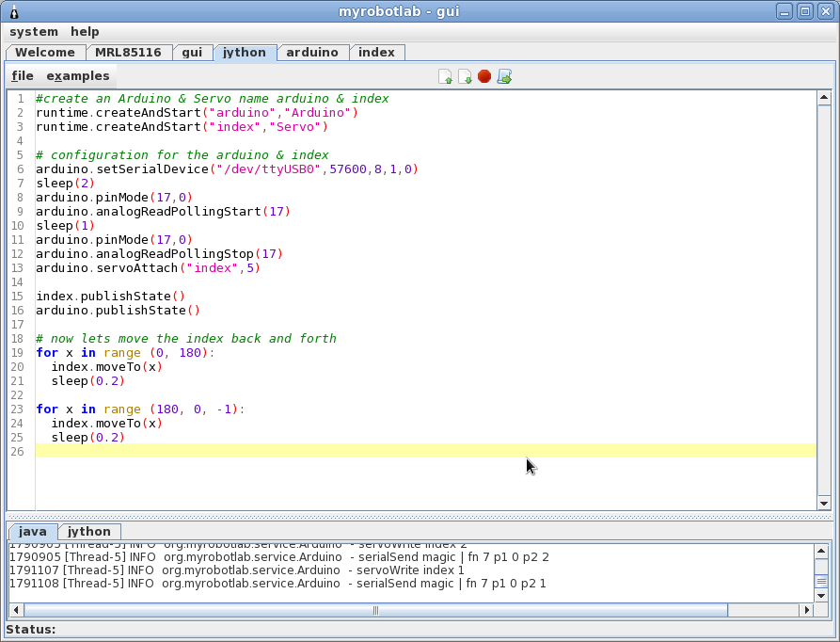
Task: Click the index.publishState() line
Action: tap(110, 297)
